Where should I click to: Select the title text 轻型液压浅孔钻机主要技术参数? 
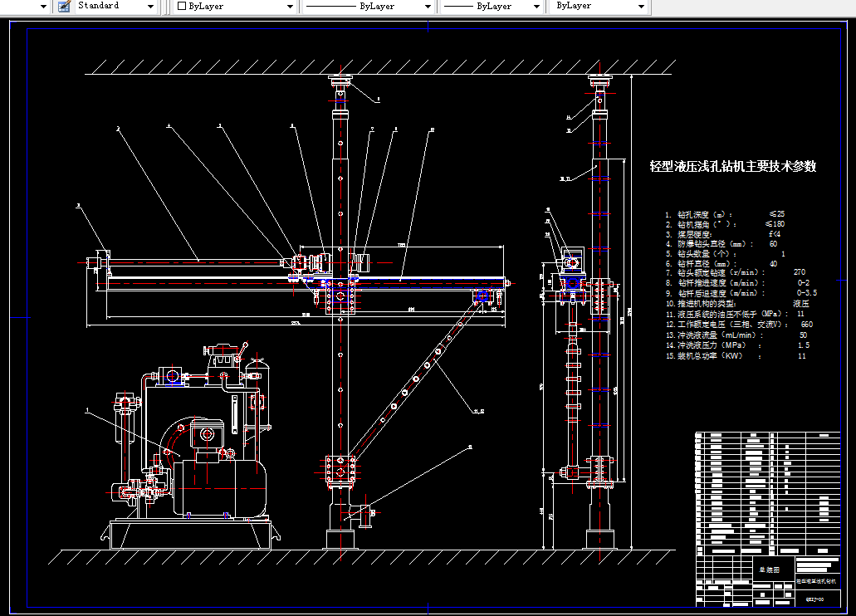click(732, 166)
